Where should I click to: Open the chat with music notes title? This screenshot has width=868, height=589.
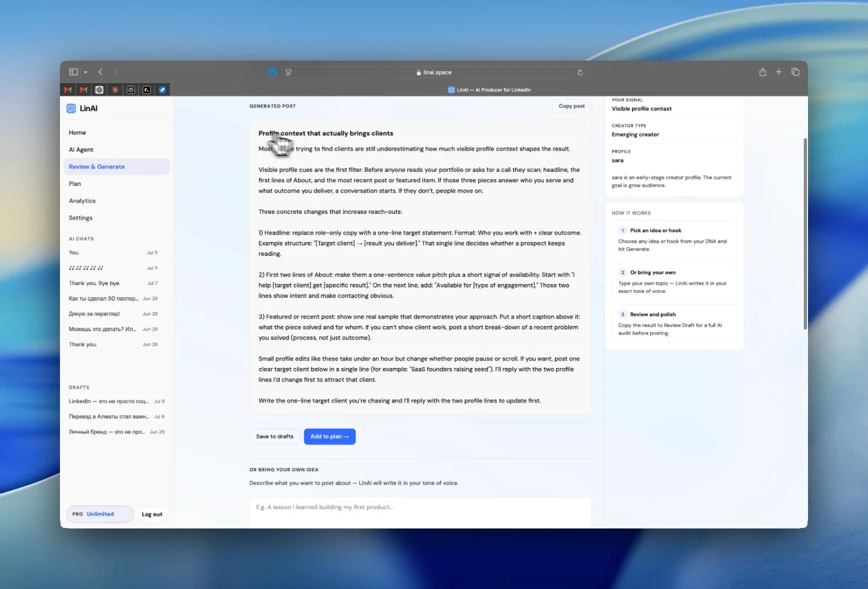click(x=113, y=268)
